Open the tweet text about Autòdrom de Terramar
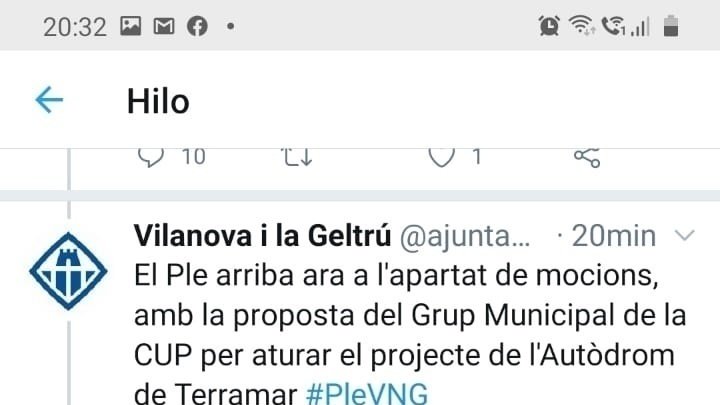 [410, 335]
